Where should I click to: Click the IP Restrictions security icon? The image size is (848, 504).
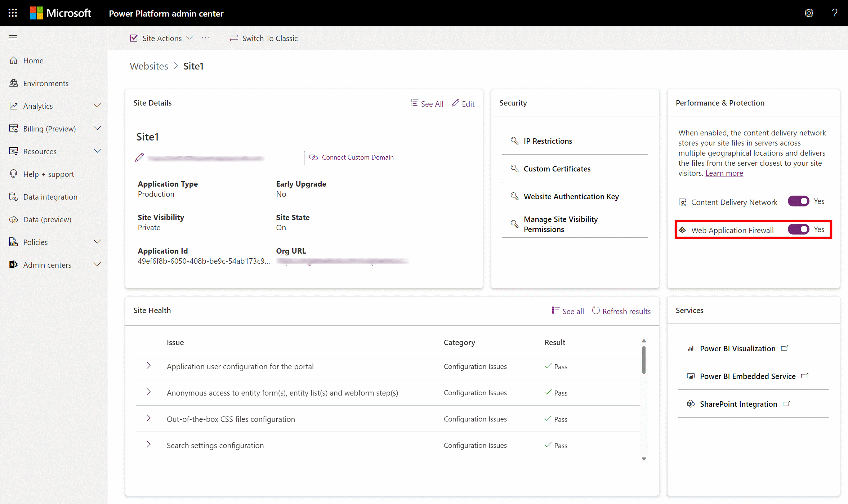(x=514, y=141)
